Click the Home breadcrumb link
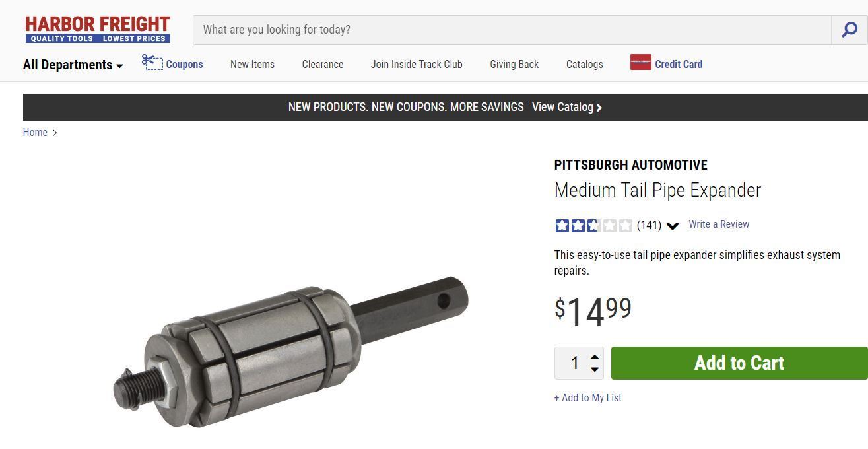868x449 pixels. 35,133
